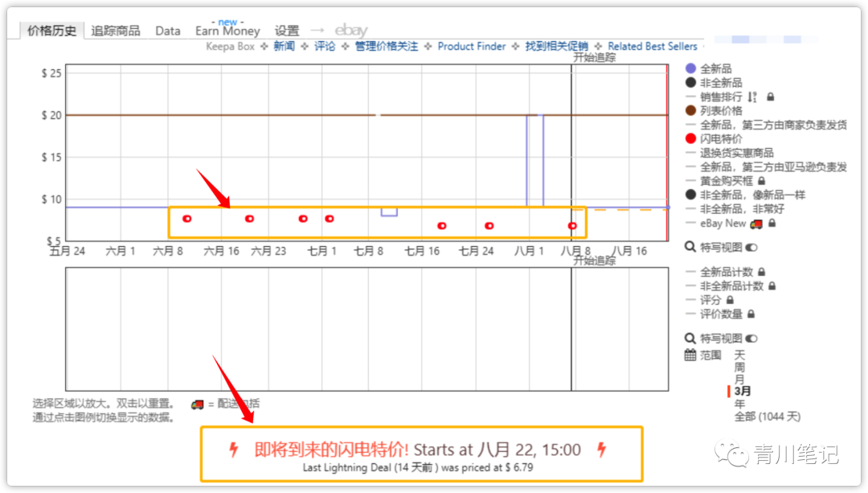
Task: Click the ebay logo link
Action: point(351,30)
